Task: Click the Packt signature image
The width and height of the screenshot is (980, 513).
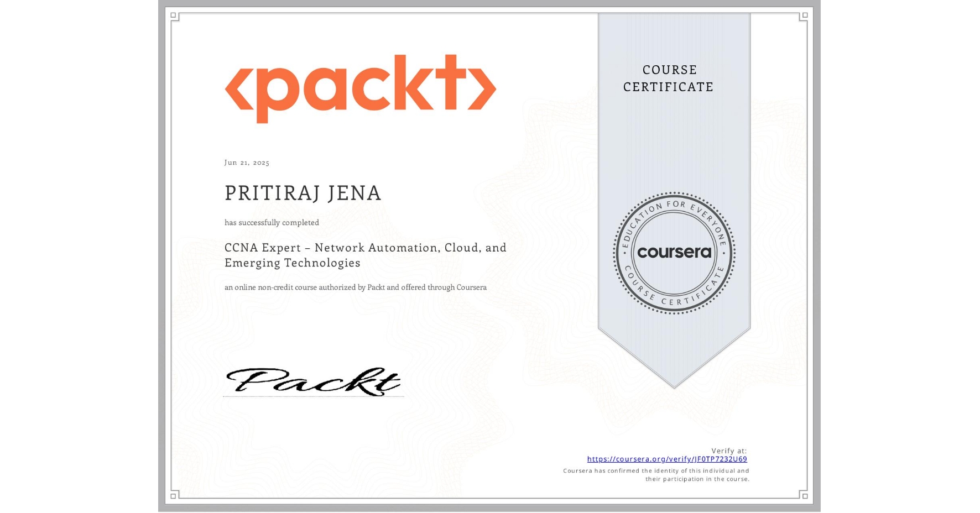Action: [x=313, y=381]
